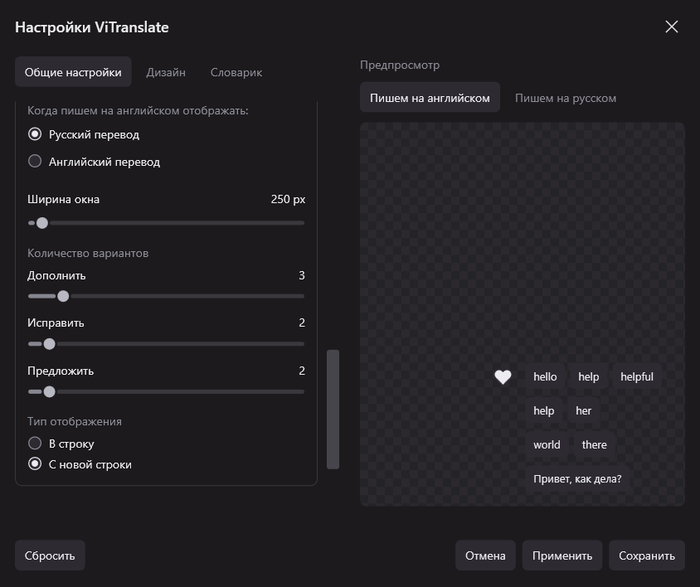Image resolution: width=700 pixels, height=587 pixels.
Task: Click the Предпросмотр label
Action: [x=400, y=65]
